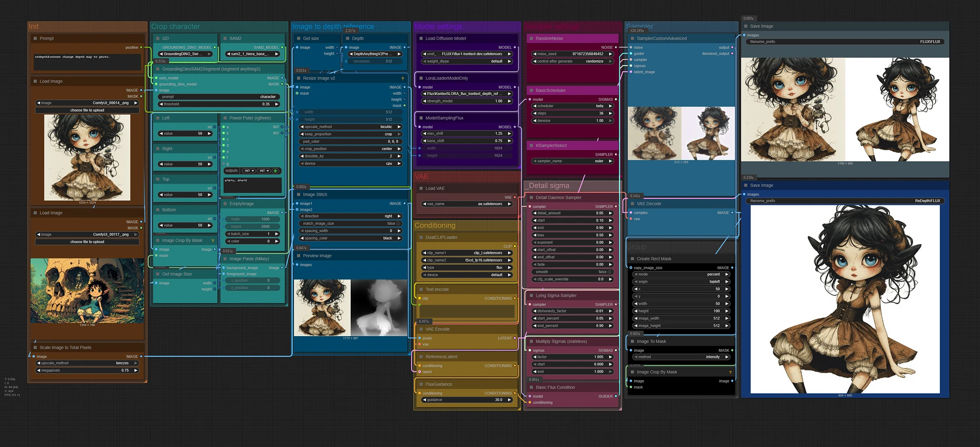Select the Conditioning group header

point(435,225)
